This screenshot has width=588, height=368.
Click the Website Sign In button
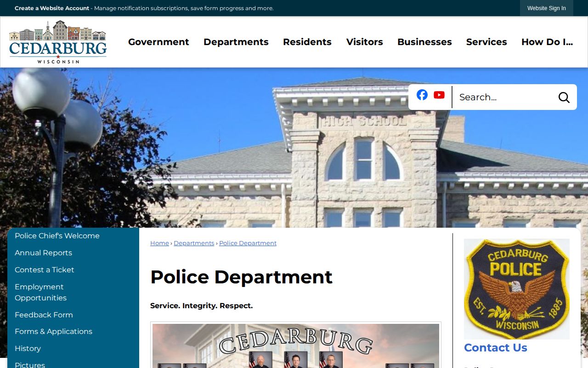coord(547,8)
